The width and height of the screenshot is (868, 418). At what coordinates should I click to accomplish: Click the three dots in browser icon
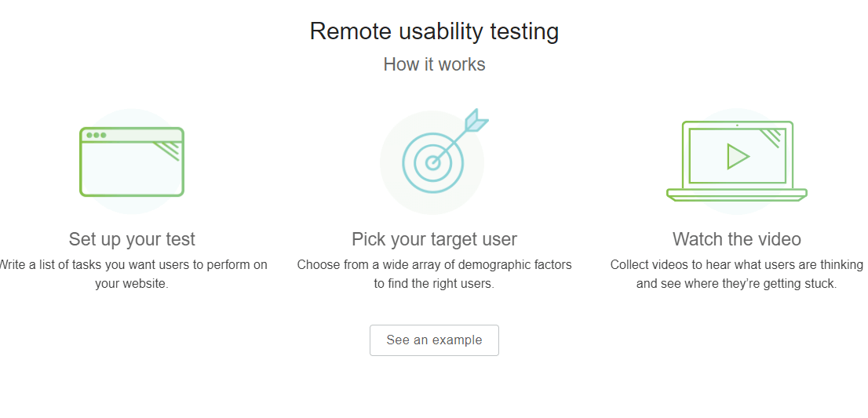tap(97, 135)
